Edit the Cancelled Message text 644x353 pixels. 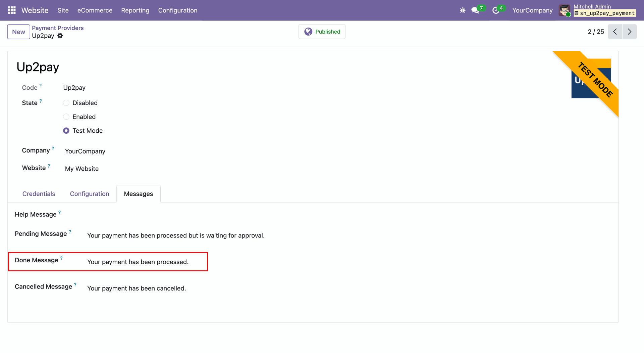[137, 288]
